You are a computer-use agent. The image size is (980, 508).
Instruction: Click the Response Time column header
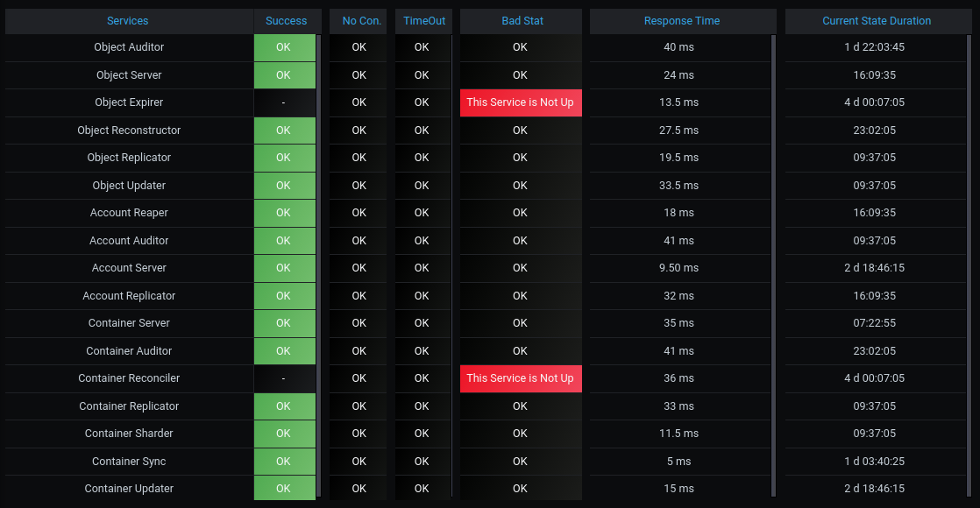tap(681, 21)
